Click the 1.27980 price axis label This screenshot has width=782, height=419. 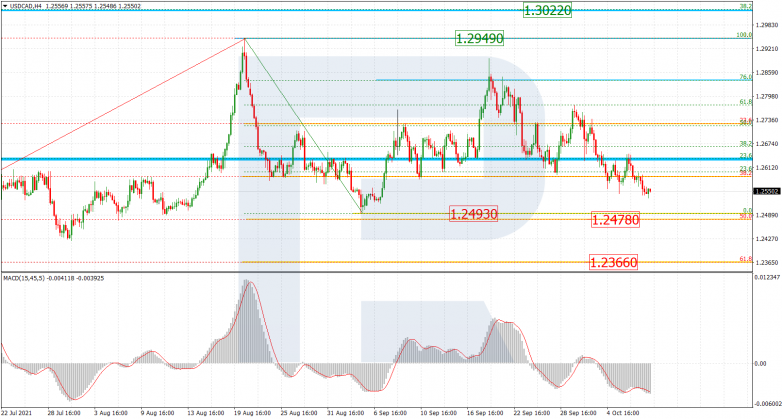coord(767,96)
